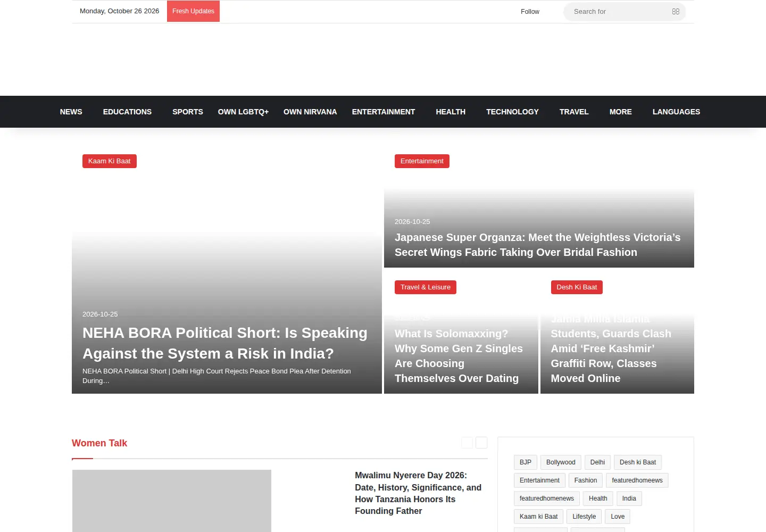
Task: Open OWN LGBTQ+ navigation item
Action: pos(243,112)
